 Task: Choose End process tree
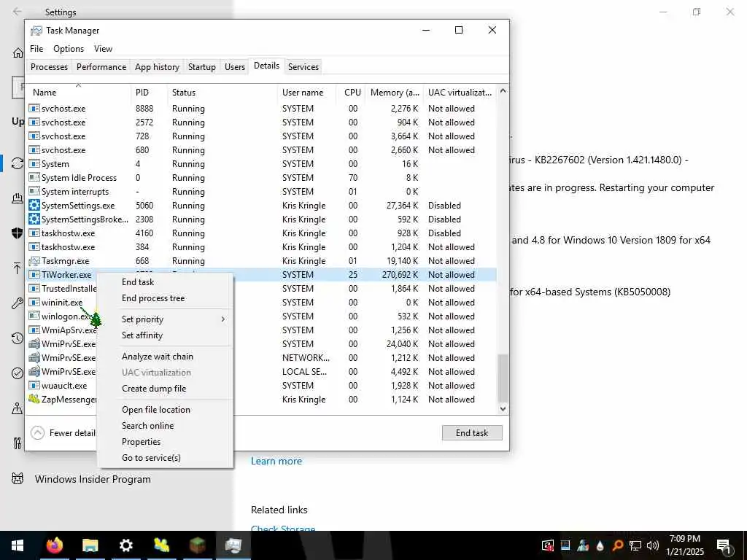[x=153, y=298]
